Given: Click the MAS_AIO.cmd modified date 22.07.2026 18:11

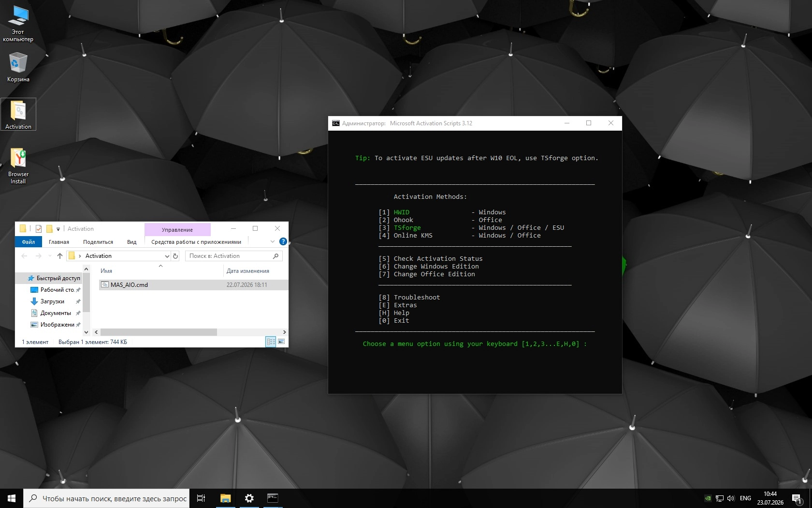Looking at the screenshot, I should (247, 285).
